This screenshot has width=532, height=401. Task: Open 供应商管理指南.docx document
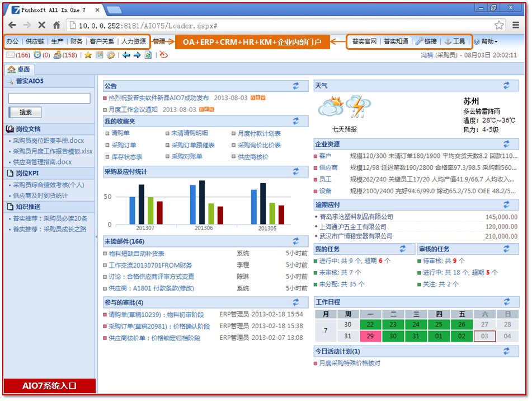42,162
